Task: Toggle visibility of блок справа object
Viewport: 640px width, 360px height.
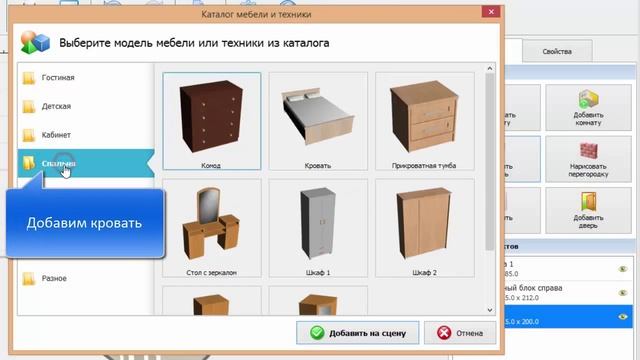Action: click(622, 293)
